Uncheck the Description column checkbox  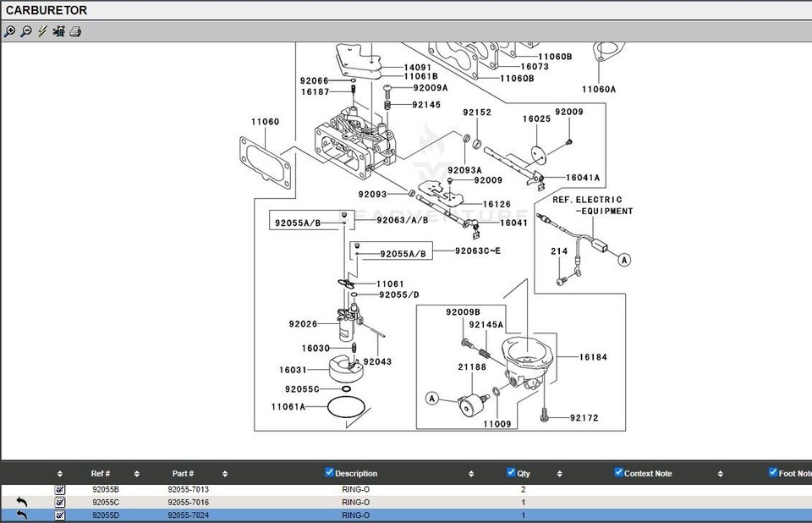[329, 472]
